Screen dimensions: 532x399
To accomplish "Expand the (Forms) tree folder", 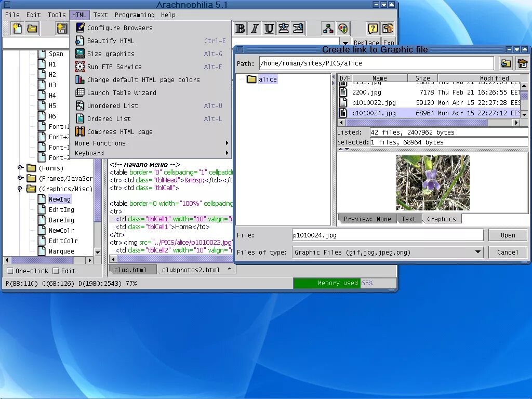I will tap(20, 168).
